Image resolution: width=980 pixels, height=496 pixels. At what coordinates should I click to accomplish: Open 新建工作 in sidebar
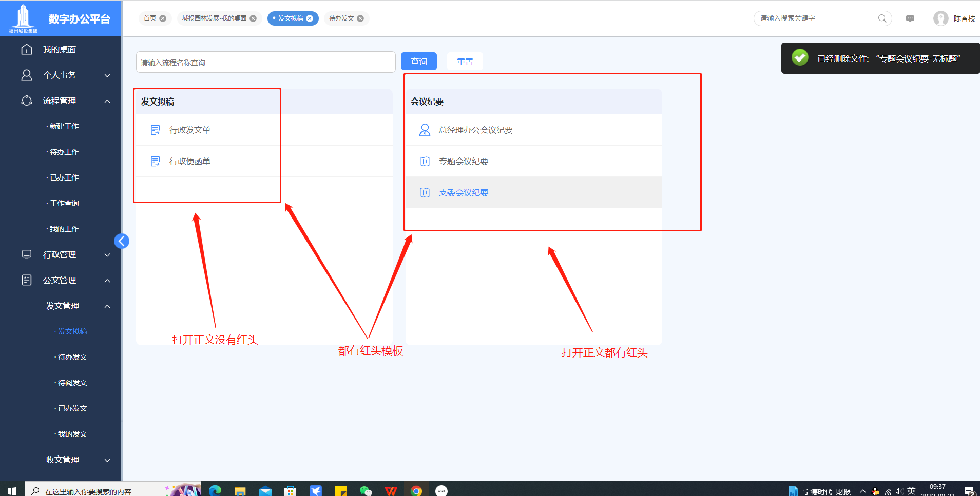click(x=64, y=126)
